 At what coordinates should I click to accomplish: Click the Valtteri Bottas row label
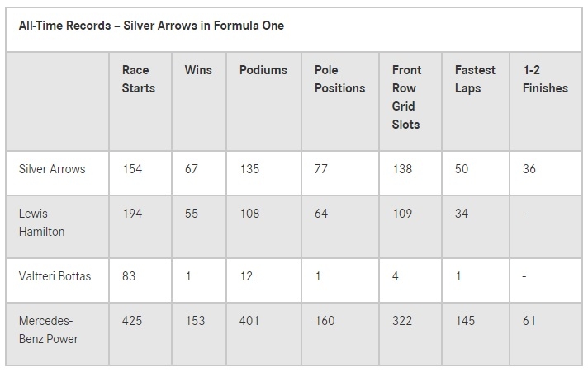[x=55, y=276]
